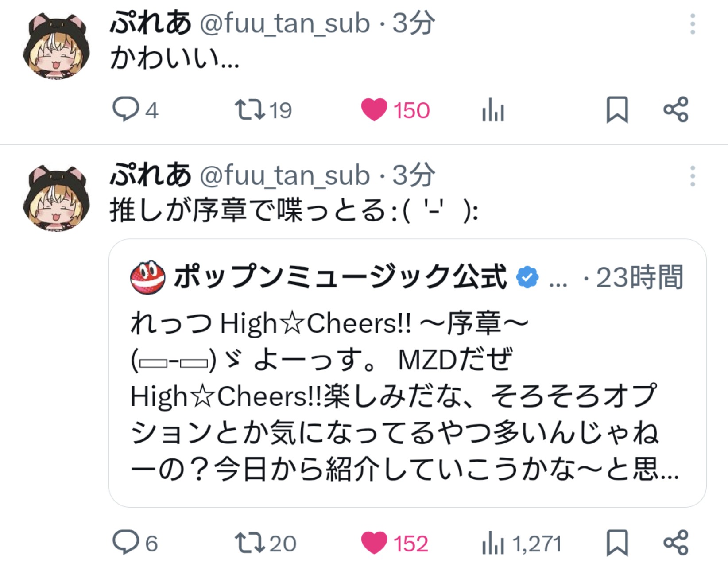
Task: Share the かわいい tweet
Action: tap(676, 109)
